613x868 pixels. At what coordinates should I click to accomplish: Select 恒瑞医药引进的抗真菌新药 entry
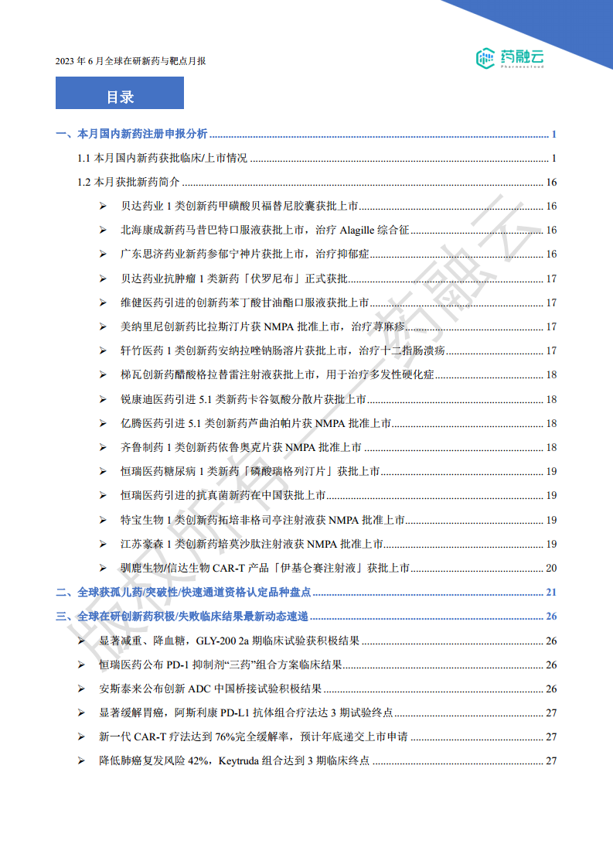click(328, 495)
